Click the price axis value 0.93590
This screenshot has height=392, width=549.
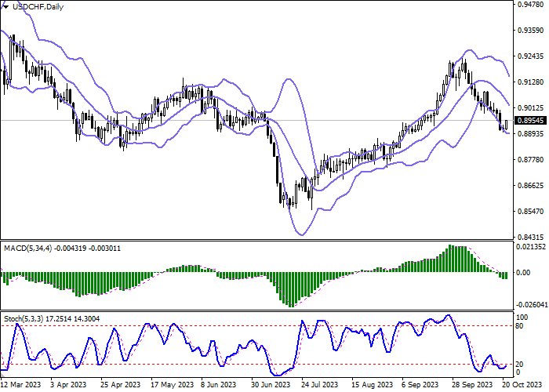pyautogui.click(x=530, y=31)
